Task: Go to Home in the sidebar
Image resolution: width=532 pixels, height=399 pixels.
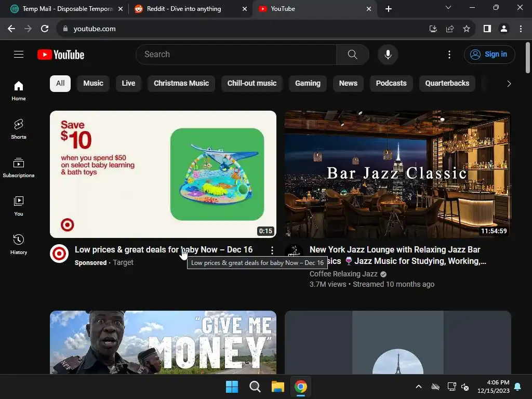Action: (19, 91)
